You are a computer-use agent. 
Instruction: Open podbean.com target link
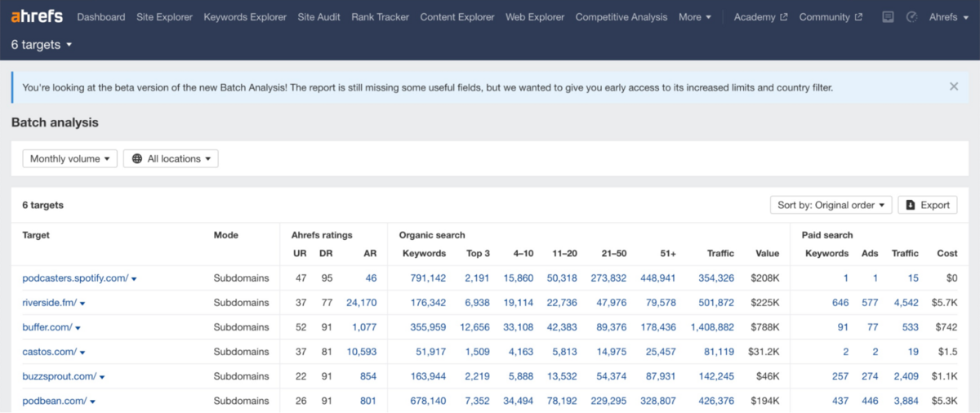(x=55, y=401)
